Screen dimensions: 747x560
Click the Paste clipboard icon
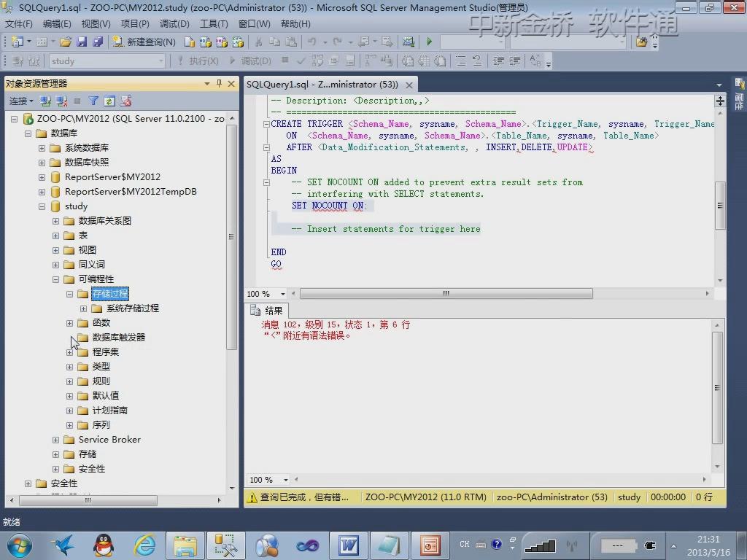point(291,42)
